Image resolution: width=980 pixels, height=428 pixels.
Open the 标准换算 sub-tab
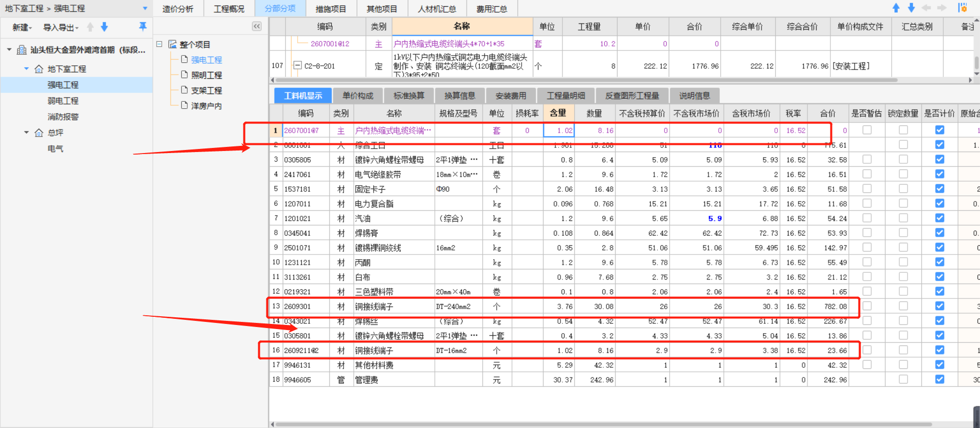tap(409, 95)
